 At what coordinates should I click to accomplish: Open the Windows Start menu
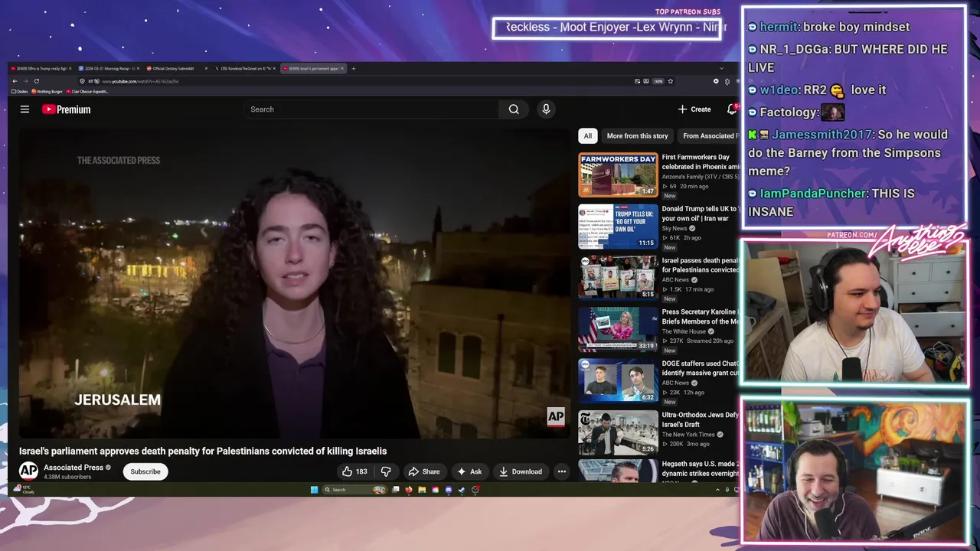(314, 490)
